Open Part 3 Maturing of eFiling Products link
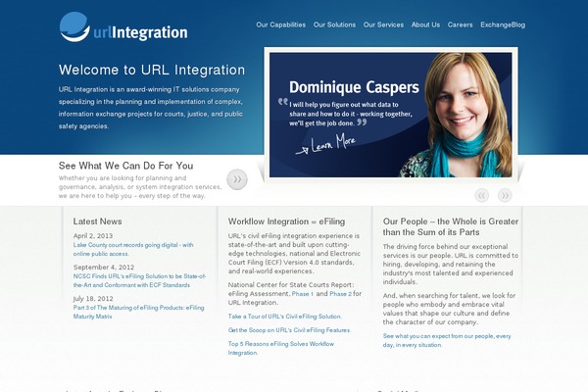The width and height of the screenshot is (588, 392). [139, 312]
